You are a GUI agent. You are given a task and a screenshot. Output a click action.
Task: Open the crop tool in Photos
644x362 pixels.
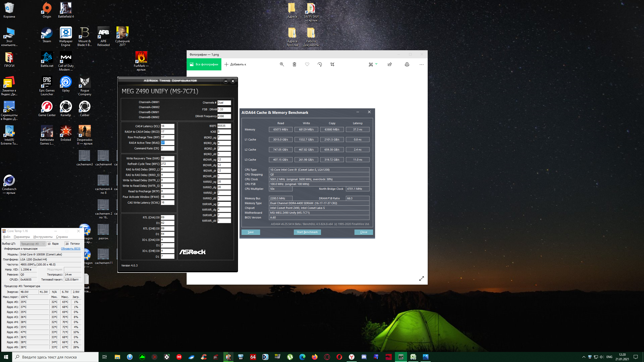point(332,64)
